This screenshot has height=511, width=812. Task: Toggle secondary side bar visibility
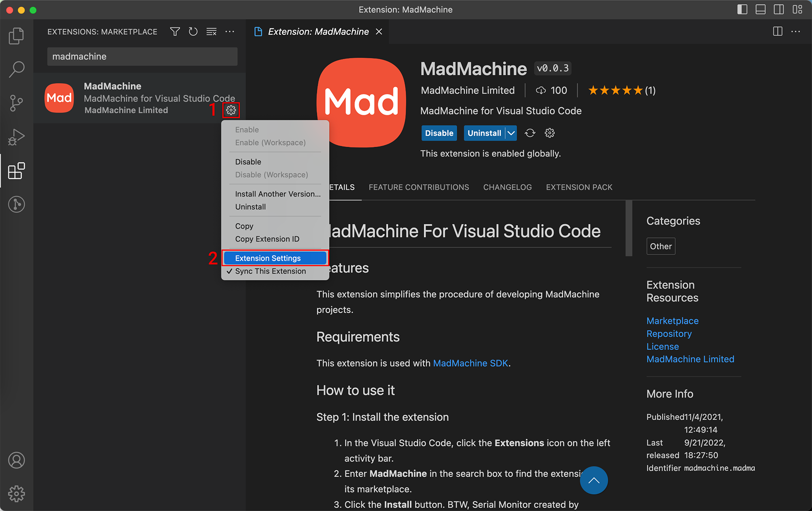point(779,9)
